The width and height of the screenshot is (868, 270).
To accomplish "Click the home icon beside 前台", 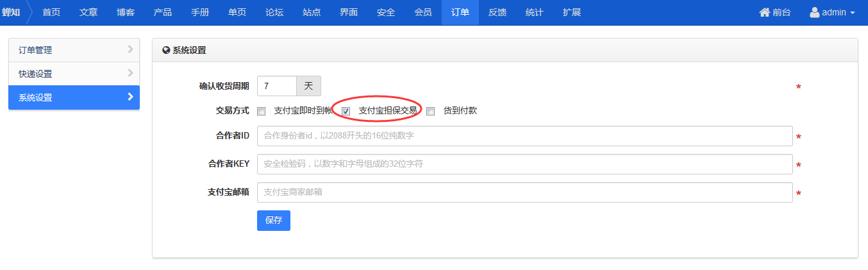I will tap(764, 12).
